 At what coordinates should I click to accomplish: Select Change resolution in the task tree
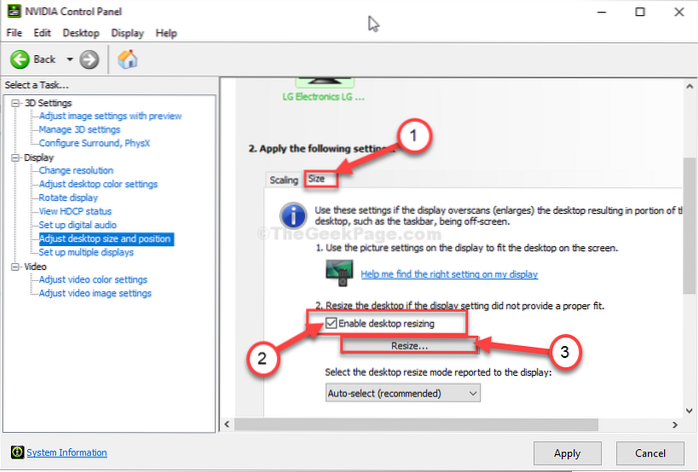76,171
